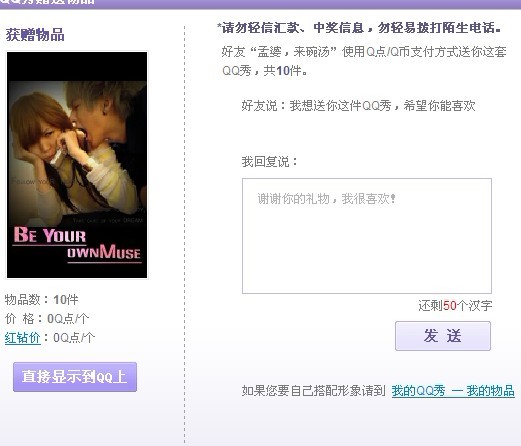Click the 共10件 count in the gift description
The height and width of the screenshot is (446, 521).
tap(285, 71)
